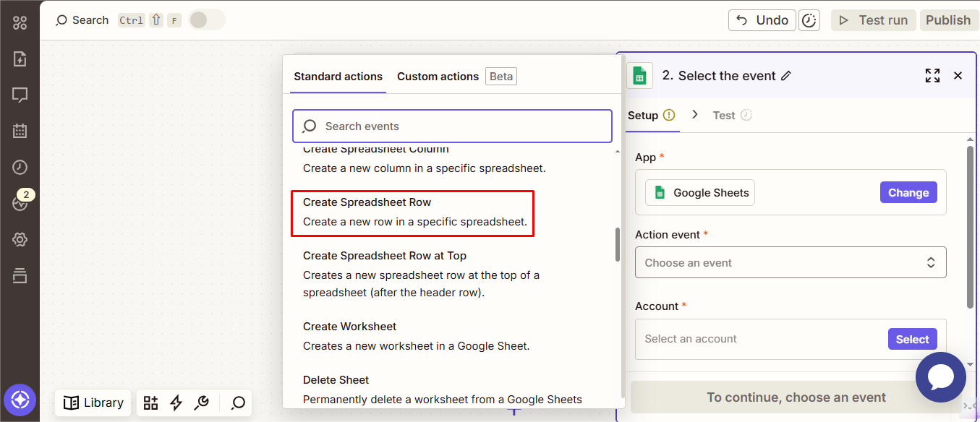Viewport: 980px width, 422px height.
Task: Open the apps grid in the sidebar
Action: click(20, 22)
